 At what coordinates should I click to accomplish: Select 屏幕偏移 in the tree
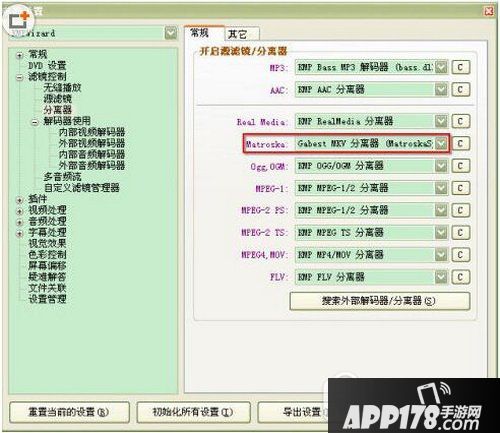click(x=47, y=266)
